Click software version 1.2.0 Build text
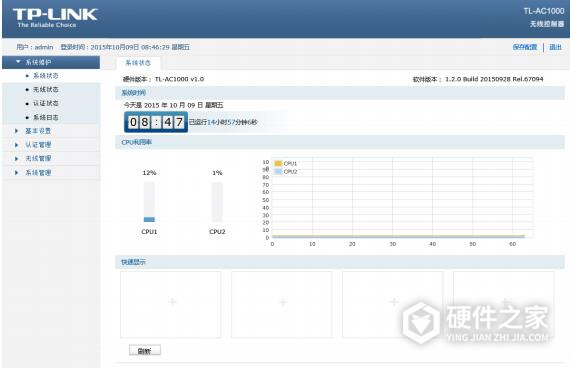 coord(494,79)
